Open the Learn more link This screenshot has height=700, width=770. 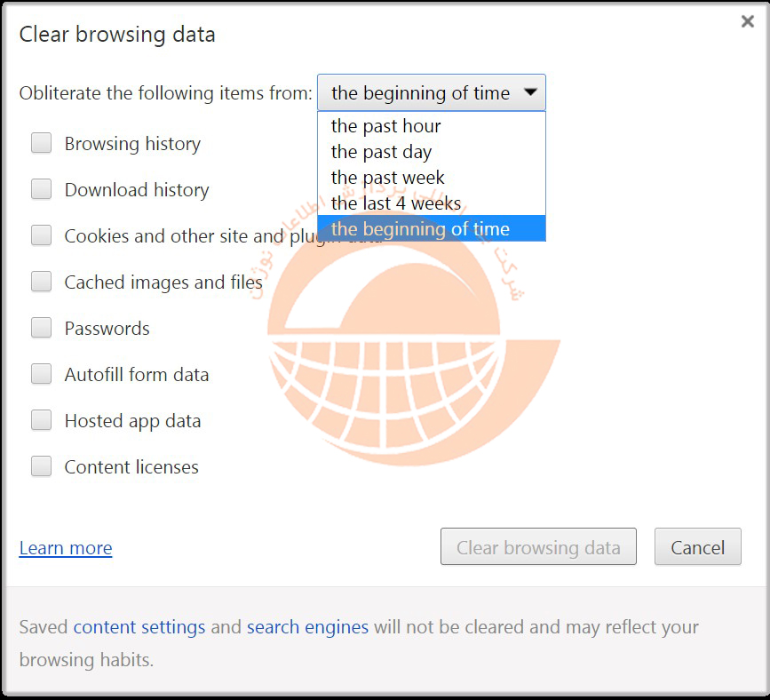click(x=66, y=548)
